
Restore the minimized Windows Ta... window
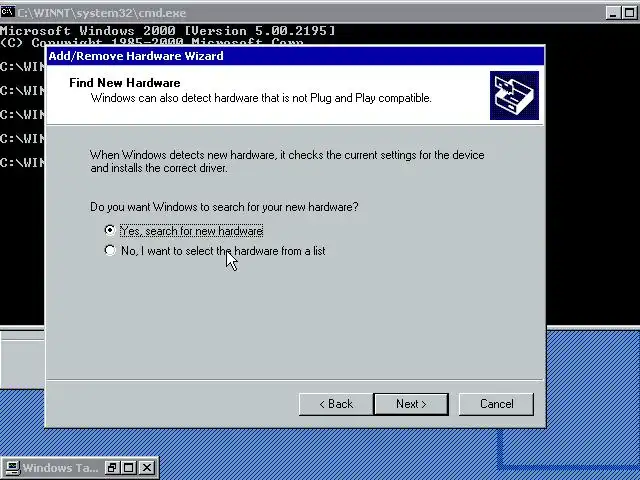(x=111, y=468)
